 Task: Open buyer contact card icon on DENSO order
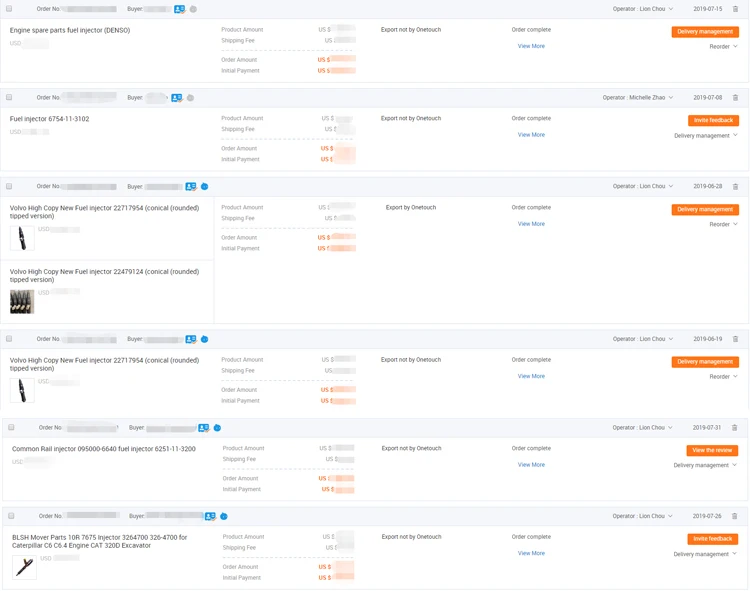click(x=179, y=9)
